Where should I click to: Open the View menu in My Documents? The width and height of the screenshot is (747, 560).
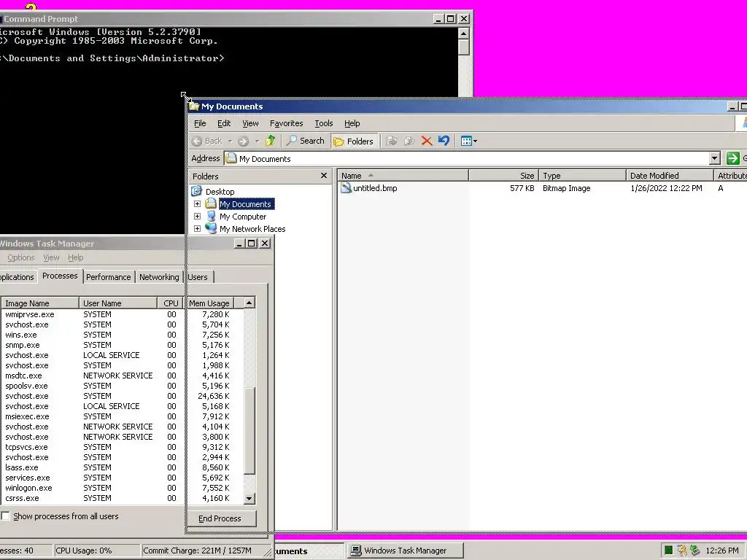coord(251,123)
